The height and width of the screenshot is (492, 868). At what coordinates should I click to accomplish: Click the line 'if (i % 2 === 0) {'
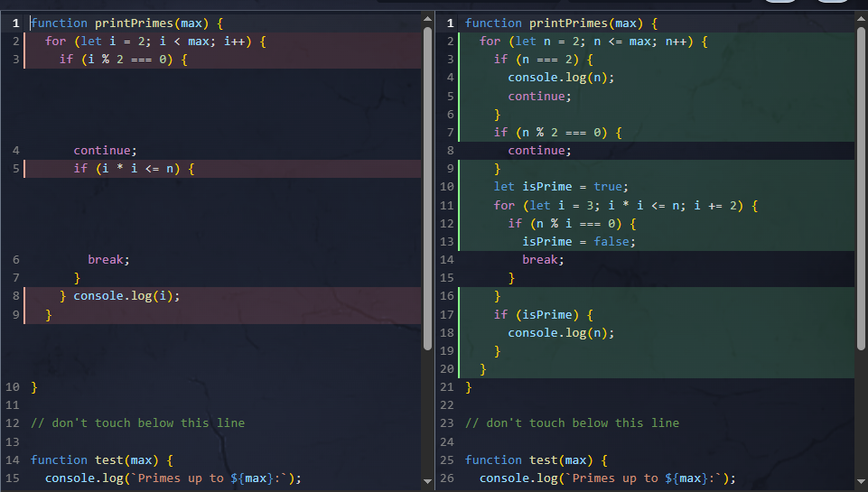coord(124,60)
